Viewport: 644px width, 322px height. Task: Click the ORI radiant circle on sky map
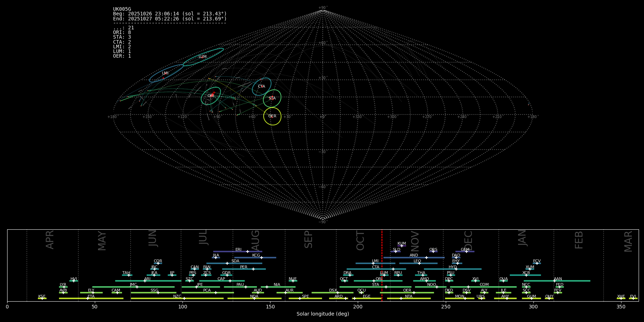point(211,96)
